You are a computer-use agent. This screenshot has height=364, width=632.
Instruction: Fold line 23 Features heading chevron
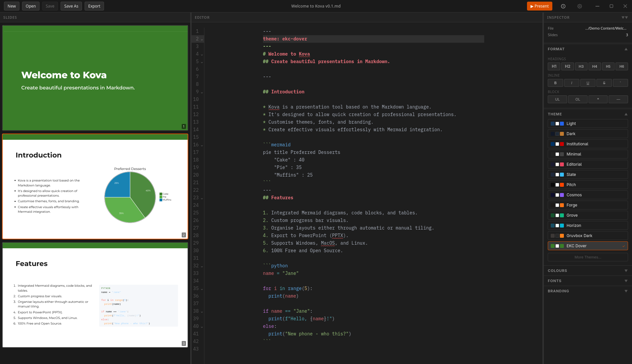pos(202,198)
